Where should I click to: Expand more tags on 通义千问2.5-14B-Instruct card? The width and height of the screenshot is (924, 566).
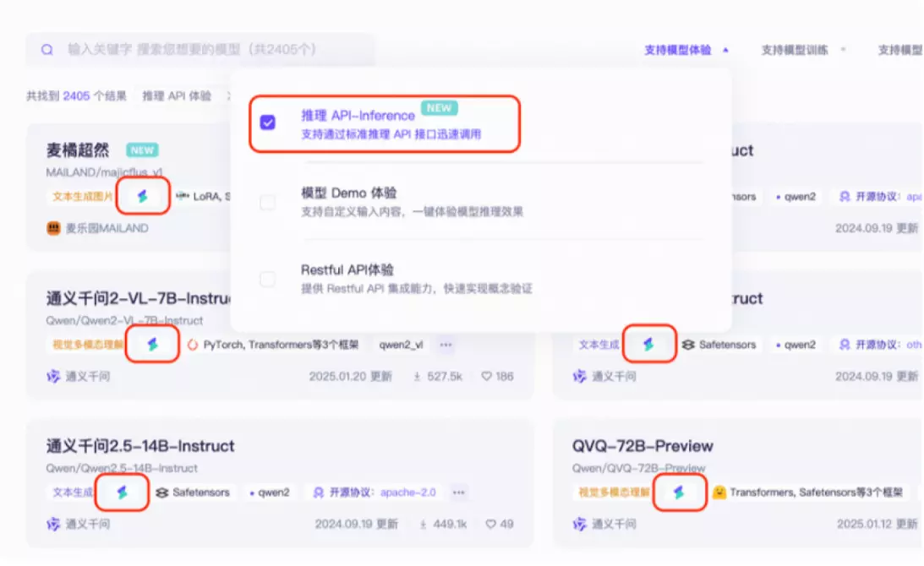pos(459,493)
